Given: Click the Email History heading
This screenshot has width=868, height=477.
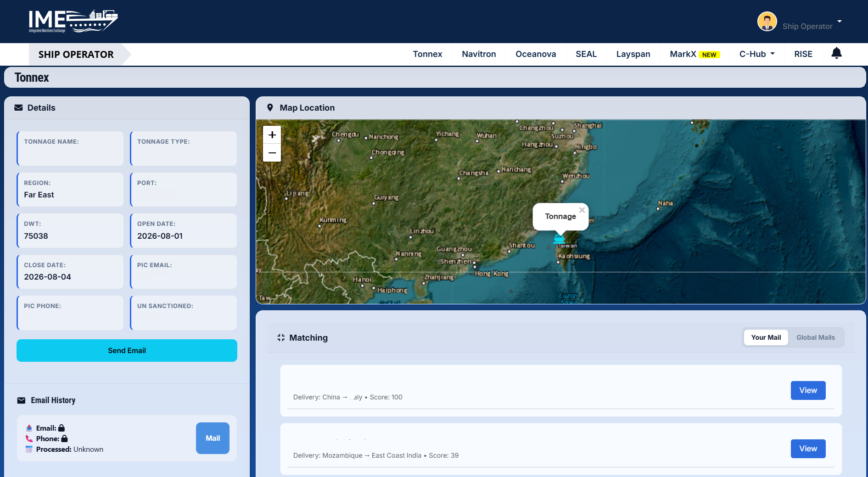Looking at the screenshot, I should pos(53,400).
